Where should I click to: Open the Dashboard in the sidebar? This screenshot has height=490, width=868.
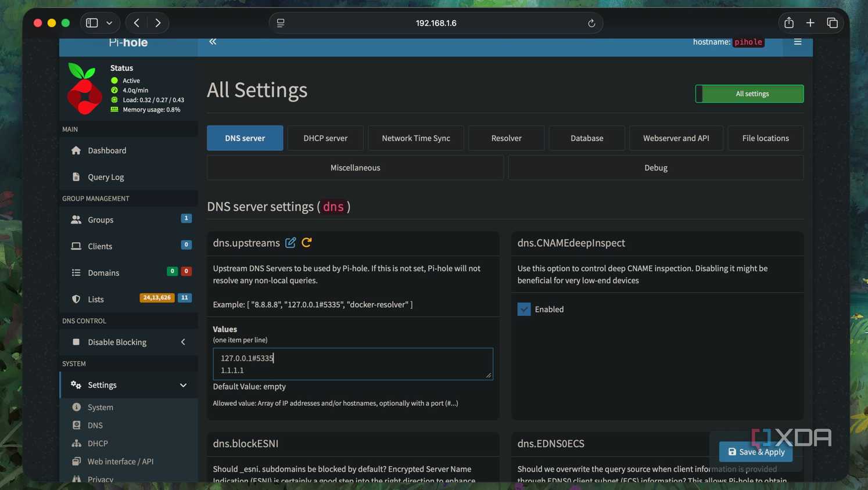pos(128,150)
